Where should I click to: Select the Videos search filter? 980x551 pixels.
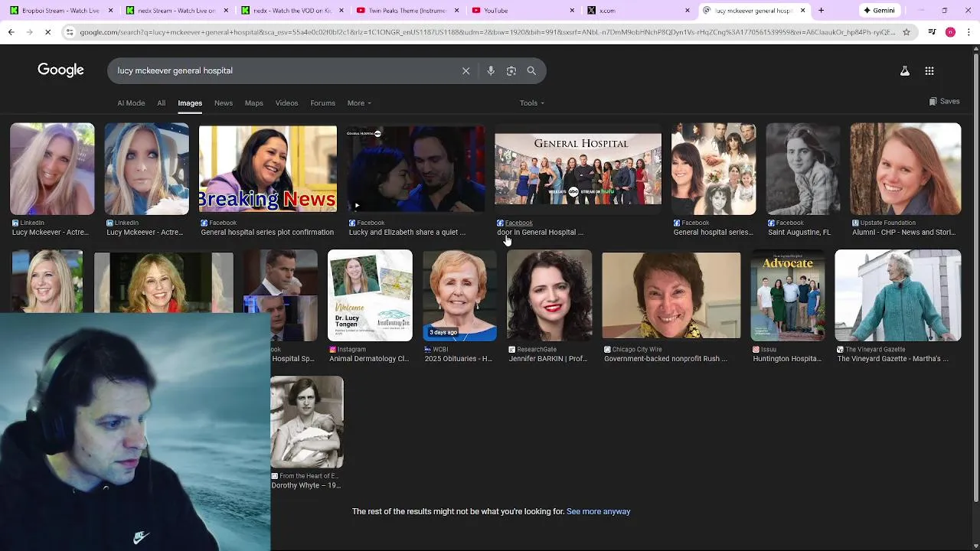point(286,103)
